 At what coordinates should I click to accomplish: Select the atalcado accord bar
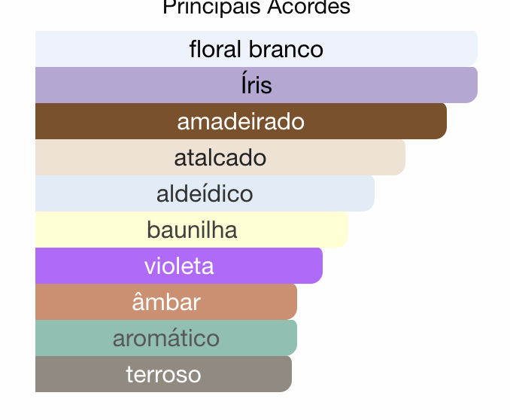(220, 157)
